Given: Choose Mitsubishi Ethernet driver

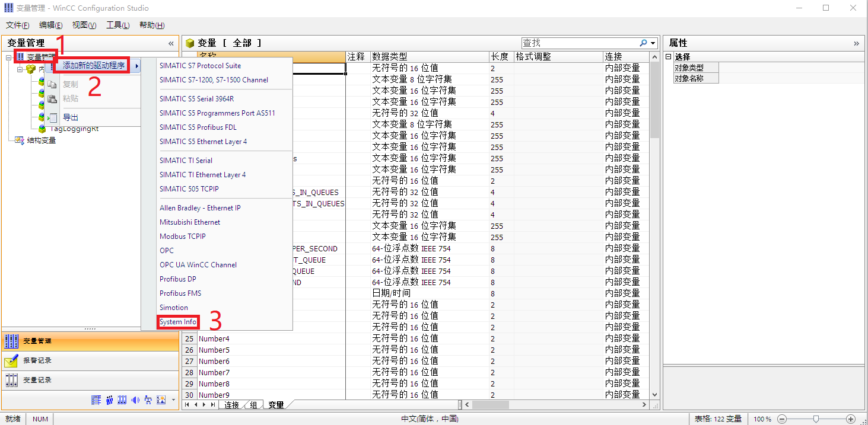Looking at the screenshot, I should [190, 222].
